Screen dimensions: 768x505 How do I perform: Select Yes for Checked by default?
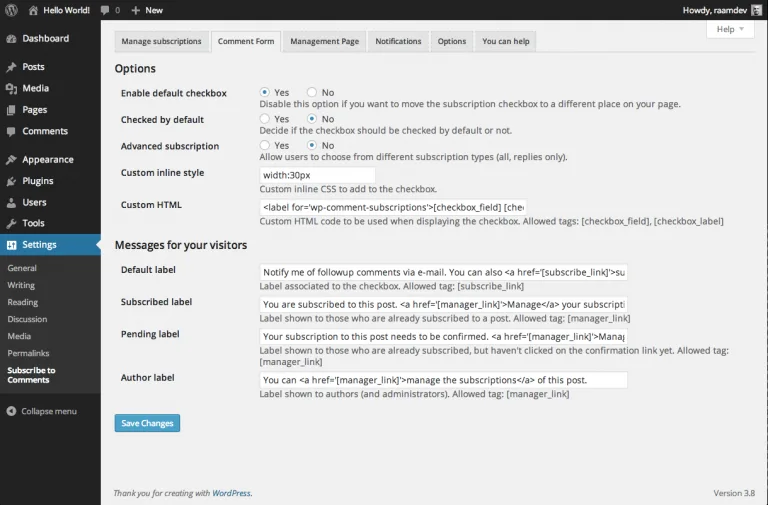(266, 119)
